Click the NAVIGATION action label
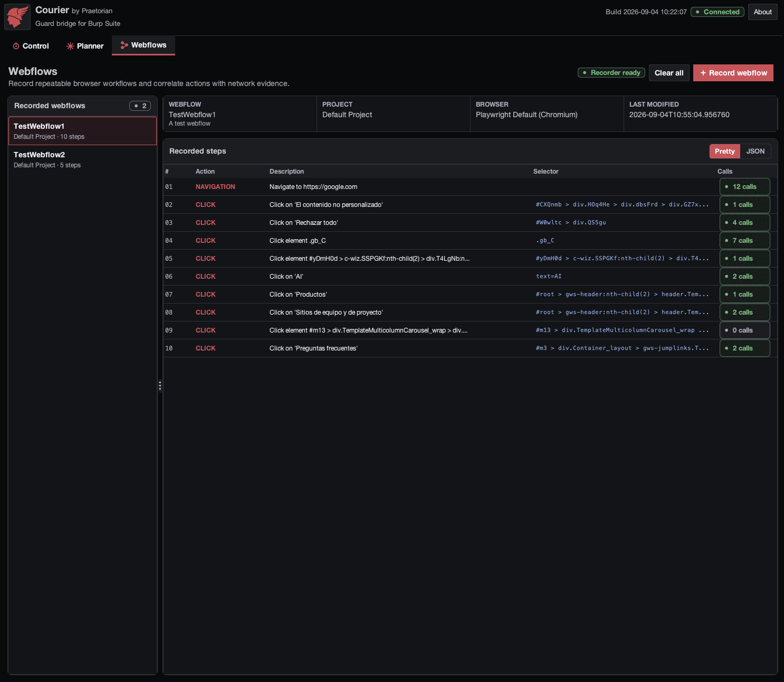784x682 pixels. pos(215,187)
